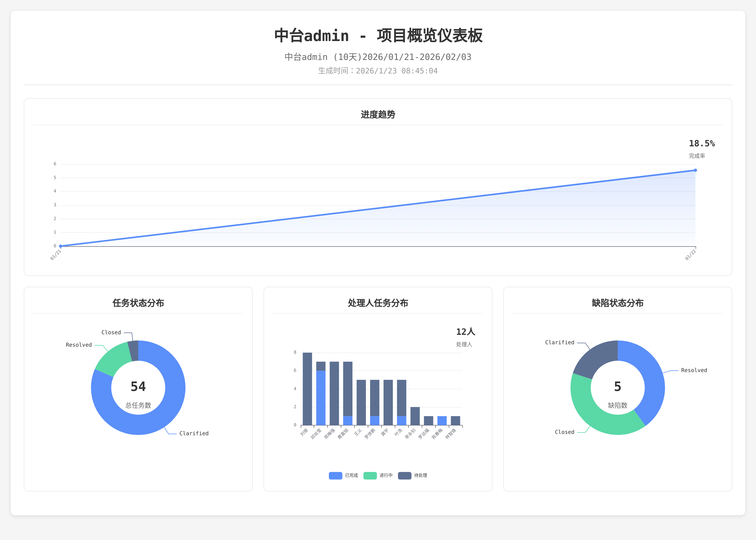Click the 任务状态分布 panel title

[x=138, y=303]
